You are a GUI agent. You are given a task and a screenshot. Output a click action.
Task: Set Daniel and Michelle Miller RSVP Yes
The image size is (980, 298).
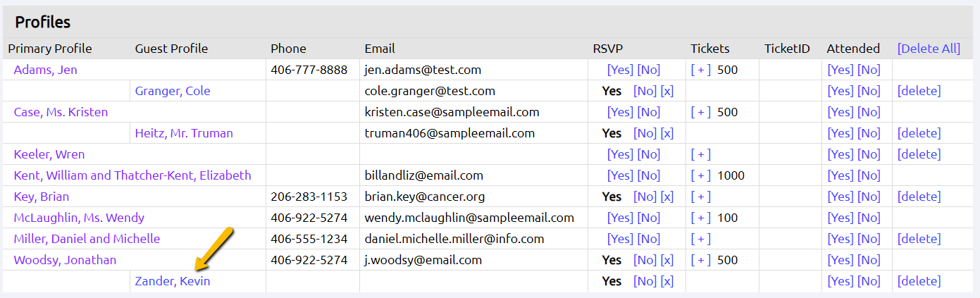click(x=620, y=239)
